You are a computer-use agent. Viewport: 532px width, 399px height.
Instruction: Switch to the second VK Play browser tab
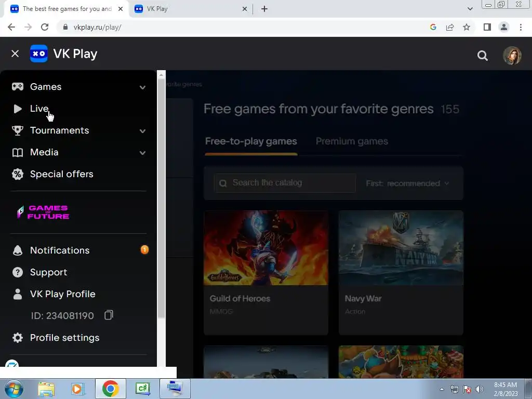coord(191,9)
